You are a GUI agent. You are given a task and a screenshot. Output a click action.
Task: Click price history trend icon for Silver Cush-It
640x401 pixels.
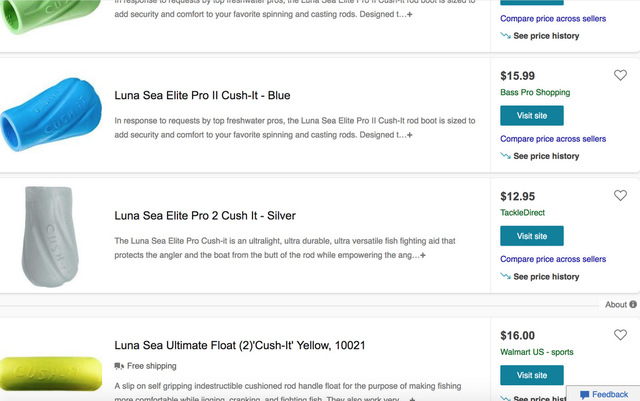pos(505,276)
